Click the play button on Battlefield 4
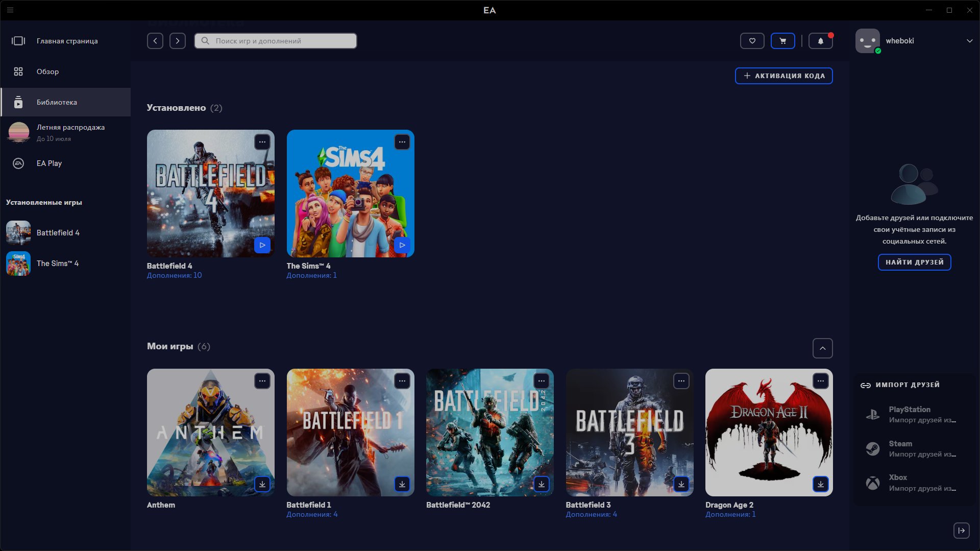This screenshot has width=980, height=551. [x=262, y=245]
